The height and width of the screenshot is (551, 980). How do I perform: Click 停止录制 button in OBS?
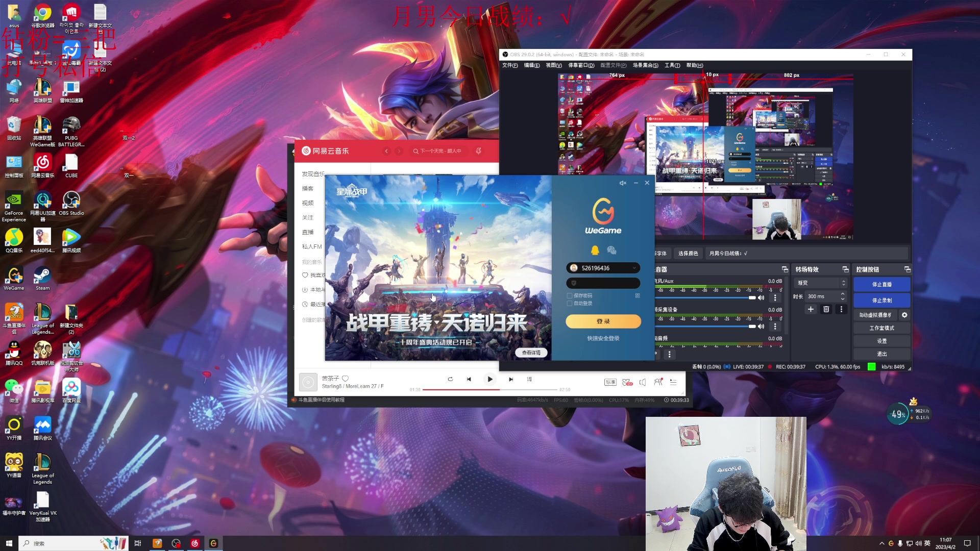tap(882, 300)
